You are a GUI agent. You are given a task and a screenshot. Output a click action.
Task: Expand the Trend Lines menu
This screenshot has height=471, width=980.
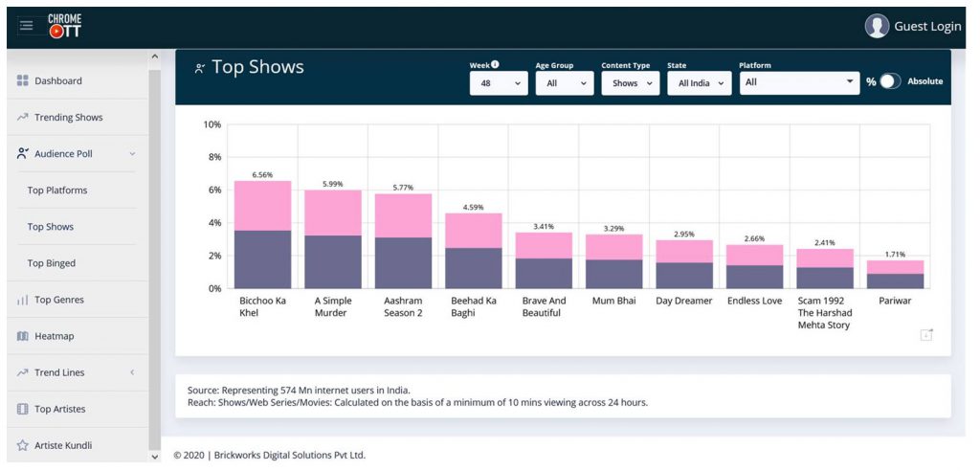(x=132, y=372)
